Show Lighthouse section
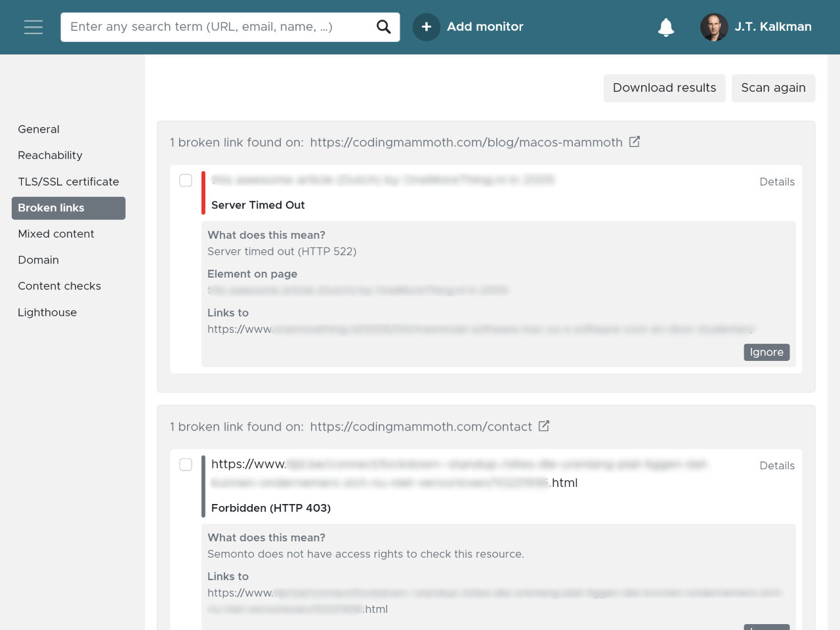Viewport: 840px width, 630px height. (x=47, y=312)
